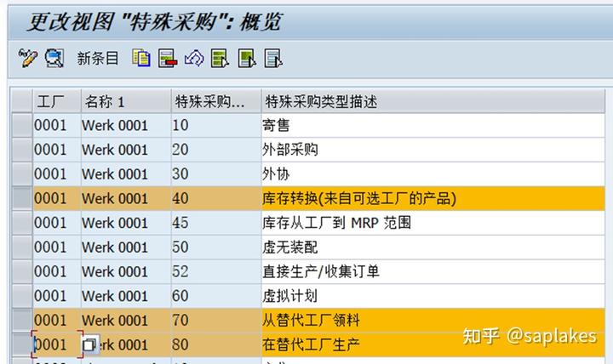The height and width of the screenshot is (364, 613).
Task: Click the 名称 1 column header
Action: click(126, 101)
